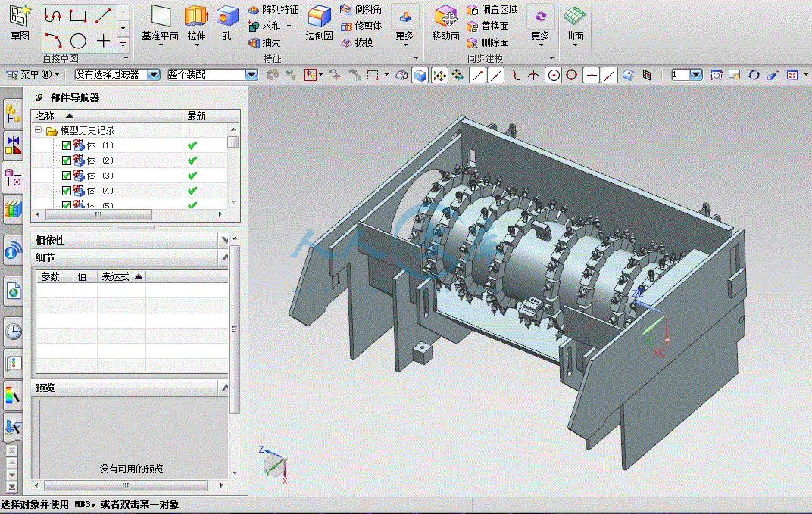Click the 表达式 column header

click(x=122, y=277)
